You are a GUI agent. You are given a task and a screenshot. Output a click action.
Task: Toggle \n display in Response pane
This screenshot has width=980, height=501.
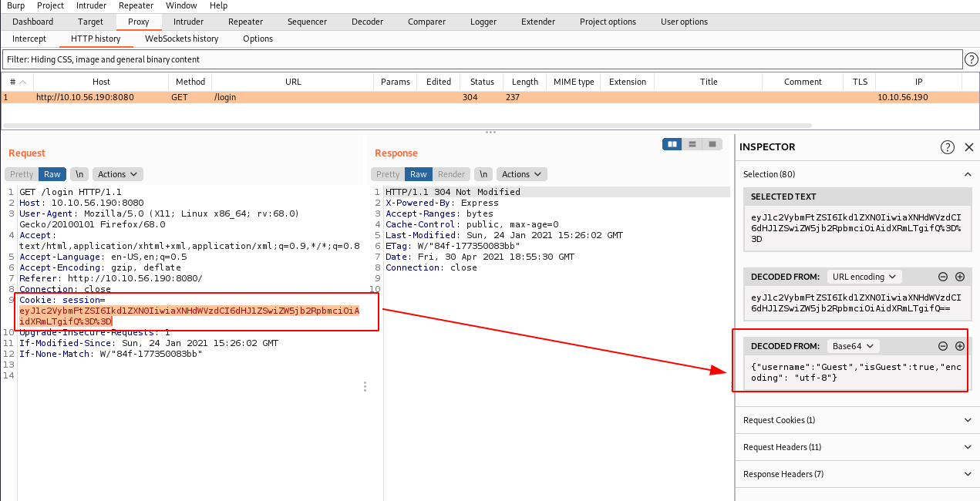coord(483,174)
